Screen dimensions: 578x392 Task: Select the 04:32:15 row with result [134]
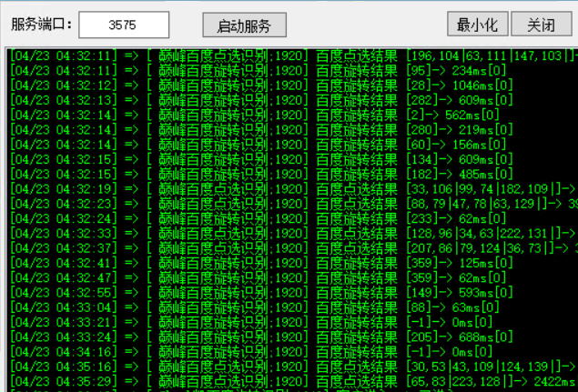tap(261, 159)
